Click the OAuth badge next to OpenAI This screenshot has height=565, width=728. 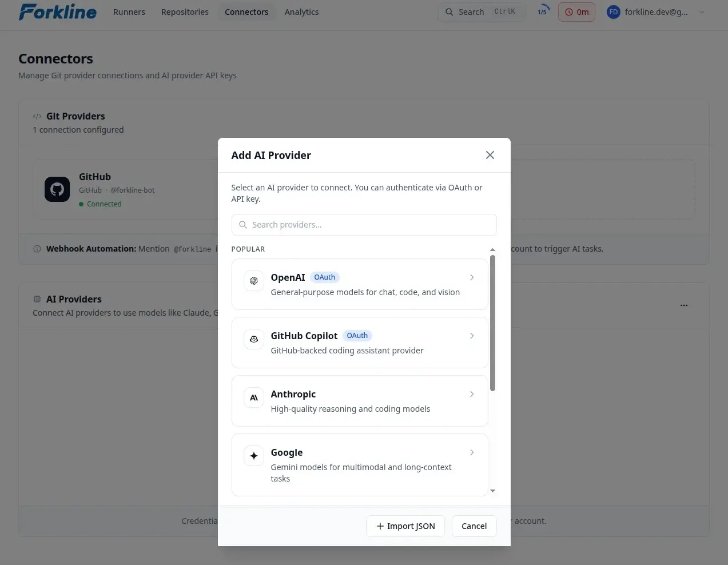pyautogui.click(x=325, y=277)
